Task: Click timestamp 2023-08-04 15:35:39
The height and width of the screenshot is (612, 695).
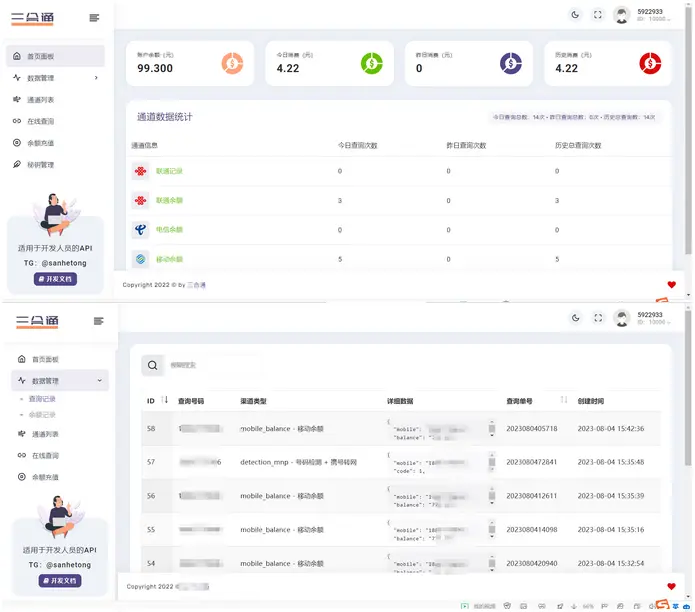Action: click(x=611, y=496)
